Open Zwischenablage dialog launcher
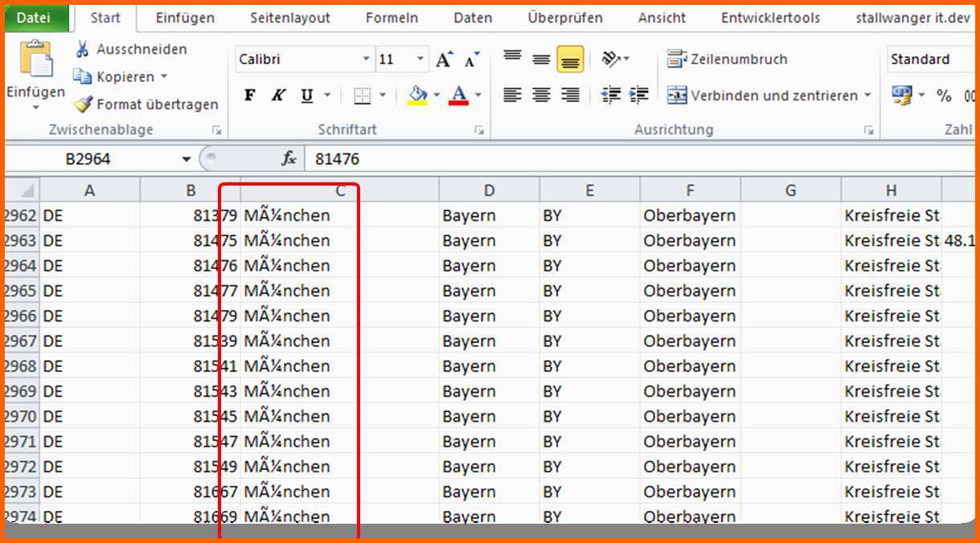The height and width of the screenshot is (543, 980). click(216, 130)
